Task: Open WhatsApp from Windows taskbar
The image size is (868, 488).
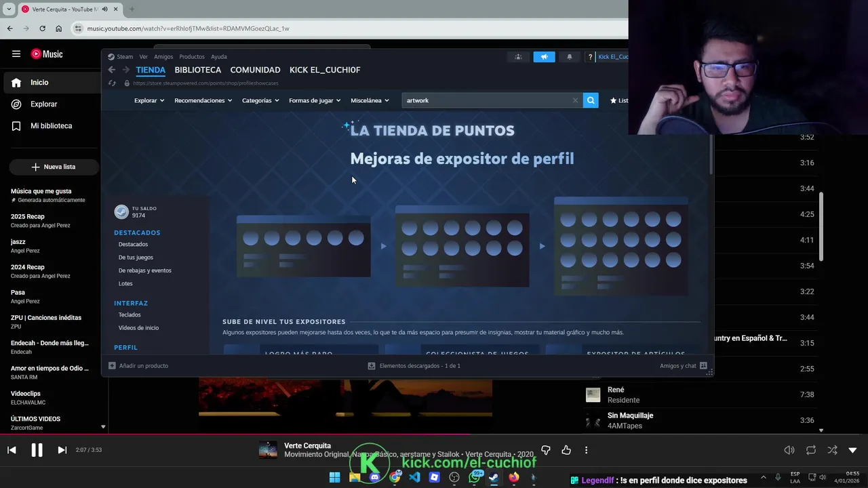Action: [475, 477]
